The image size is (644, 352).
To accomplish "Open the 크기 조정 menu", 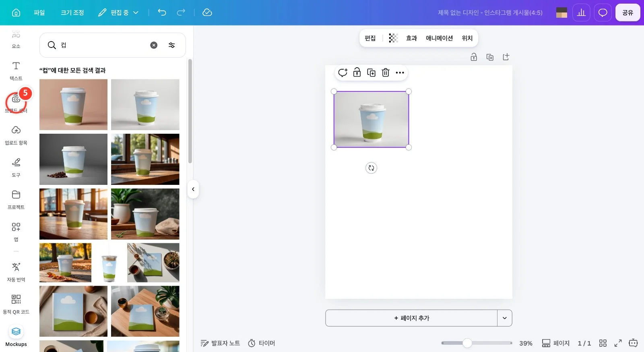I will pos(72,12).
